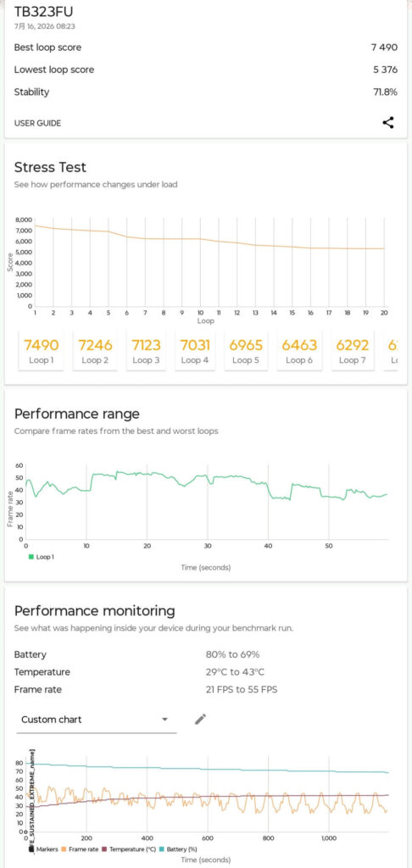Choose the Loop 3 card showing 7123
Viewport: 412px width, 868px height.
coord(146,351)
